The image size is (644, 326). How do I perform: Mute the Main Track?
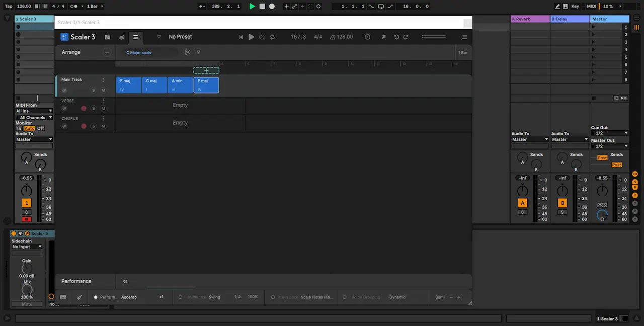coord(103,91)
